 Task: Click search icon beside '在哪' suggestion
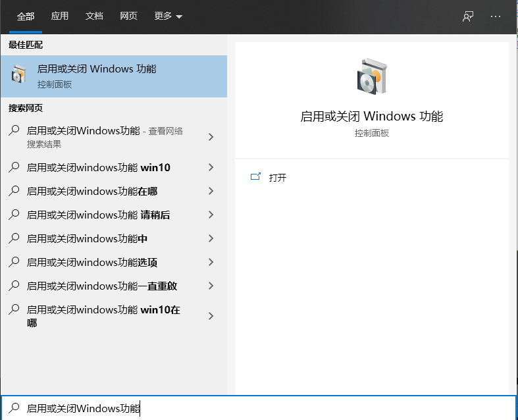click(x=14, y=191)
